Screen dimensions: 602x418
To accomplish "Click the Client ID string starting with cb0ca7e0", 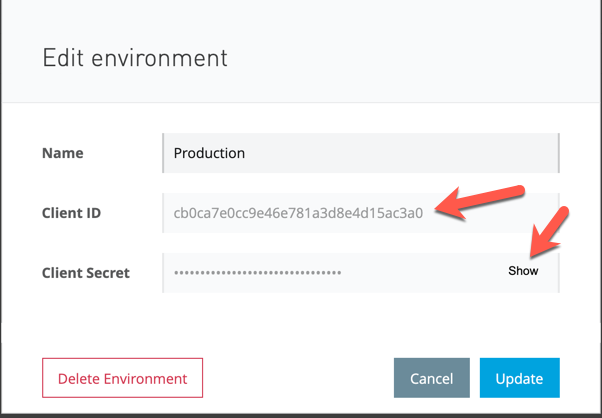I will 299,213.
